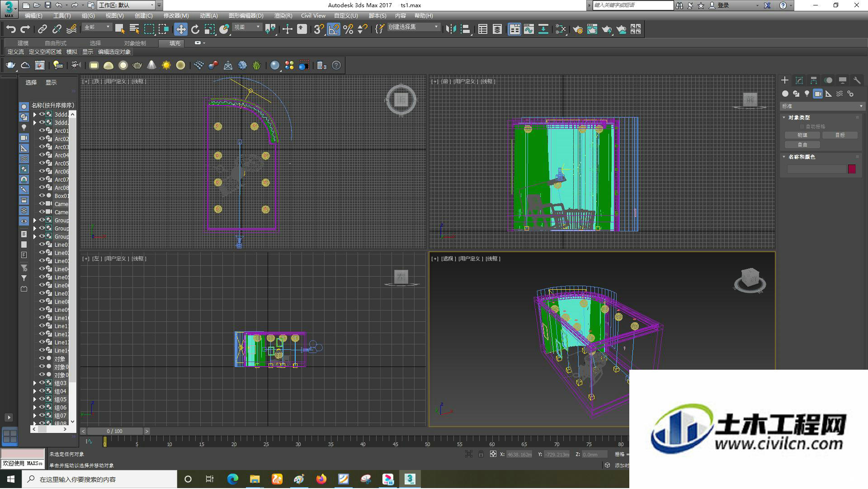868x489 pixels.
Task: Activate the Select and Link tool
Action: pos(42,29)
